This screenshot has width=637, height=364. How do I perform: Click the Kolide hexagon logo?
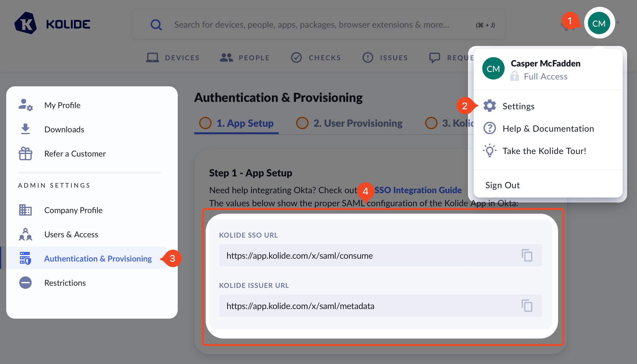pos(25,23)
